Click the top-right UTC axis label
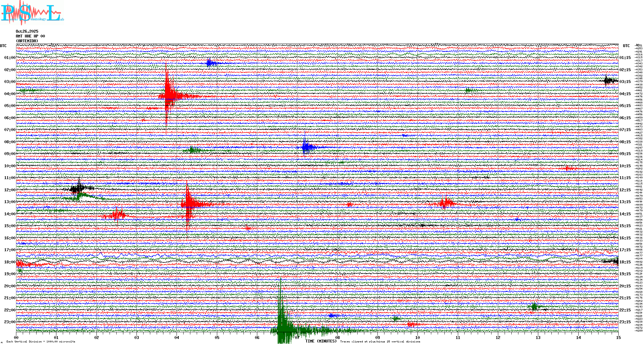 coord(626,46)
